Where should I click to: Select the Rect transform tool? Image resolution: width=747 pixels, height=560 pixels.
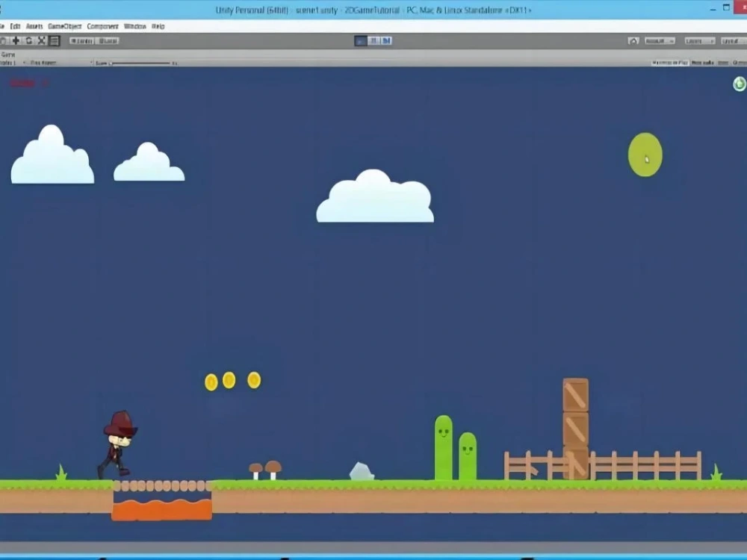pyautogui.click(x=53, y=40)
